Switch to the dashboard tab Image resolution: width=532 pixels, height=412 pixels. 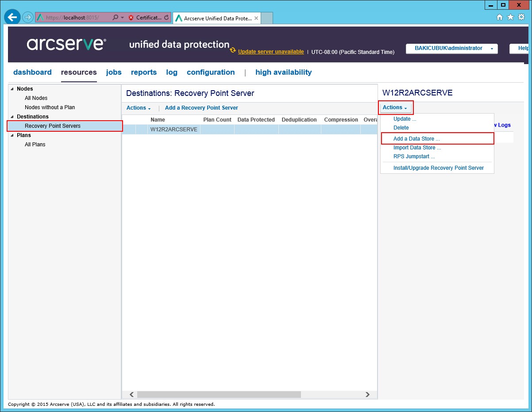pyautogui.click(x=32, y=72)
